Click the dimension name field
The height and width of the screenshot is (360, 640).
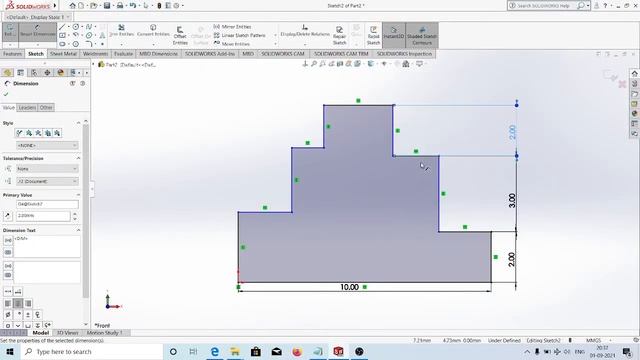pyautogui.click(x=47, y=204)
